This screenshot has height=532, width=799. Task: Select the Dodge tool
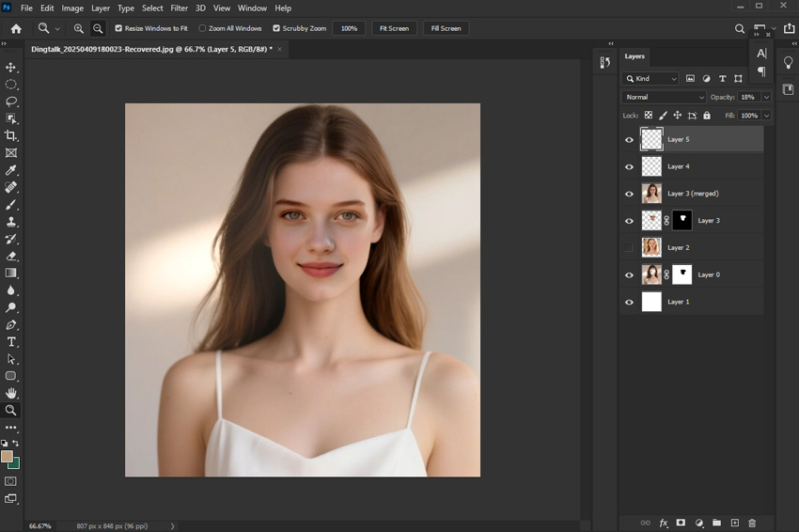tap(10, 307)
